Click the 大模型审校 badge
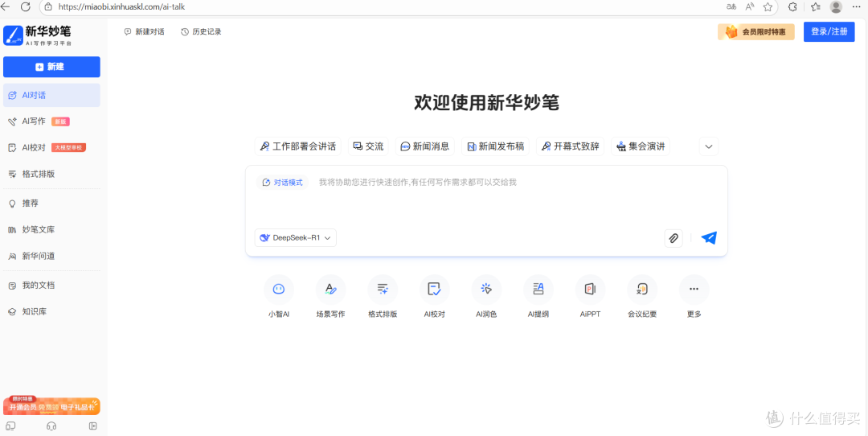The width and height of the screenshot is (868, 436). pos(68,147)
